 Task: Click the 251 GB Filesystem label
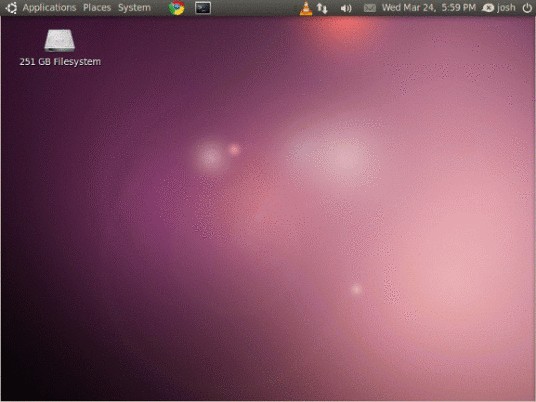pyautogui.click(x=60, y=62)
